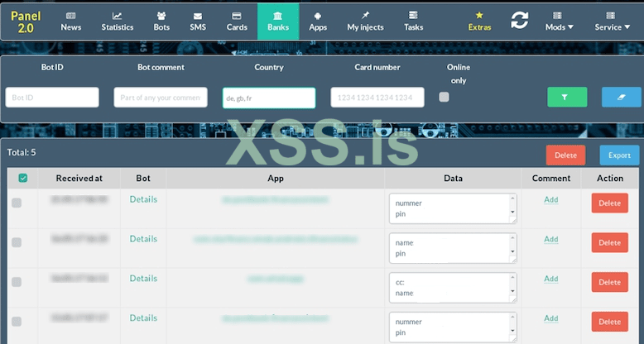644x344 pixels.
Task: Expand the Mods dropdown menu
Action: click(559, 21)
